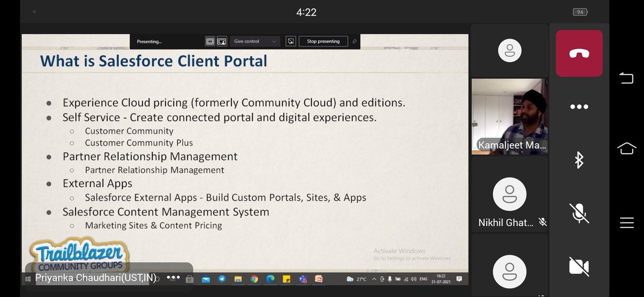Click Salesforce External Apps sub-bullet
Viewport: 644px width, 297px height.
[225, 197]
